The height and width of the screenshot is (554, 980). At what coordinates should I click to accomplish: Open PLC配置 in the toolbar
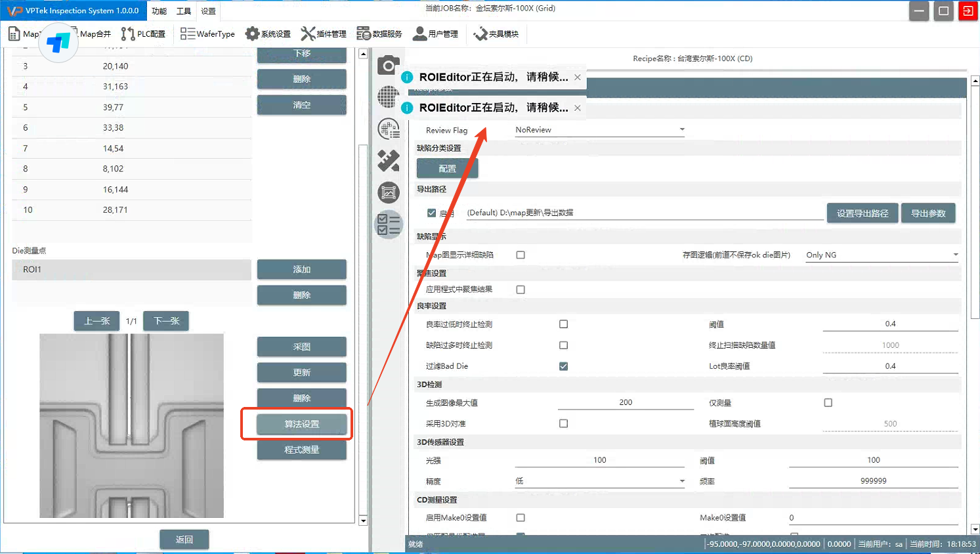(143, 34)
